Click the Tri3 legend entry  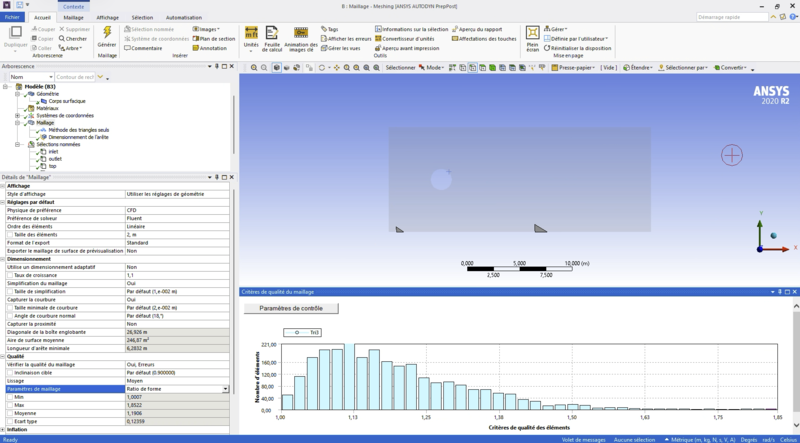point(303,332)
